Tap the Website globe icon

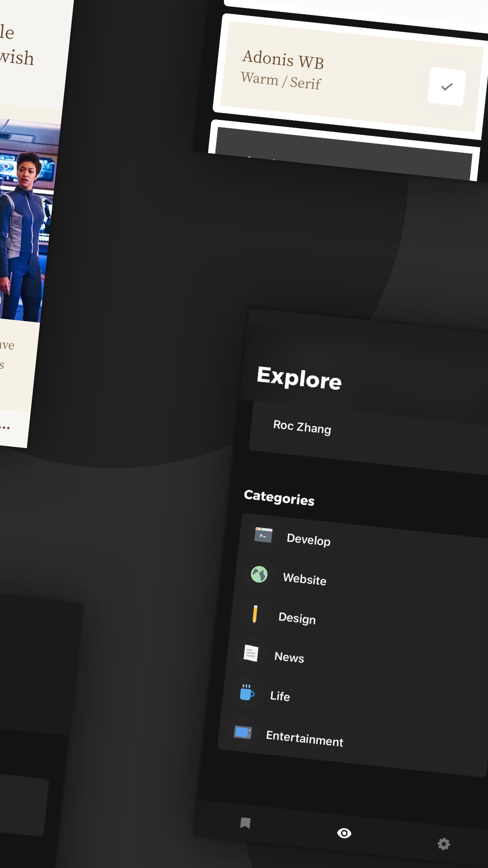259,574
